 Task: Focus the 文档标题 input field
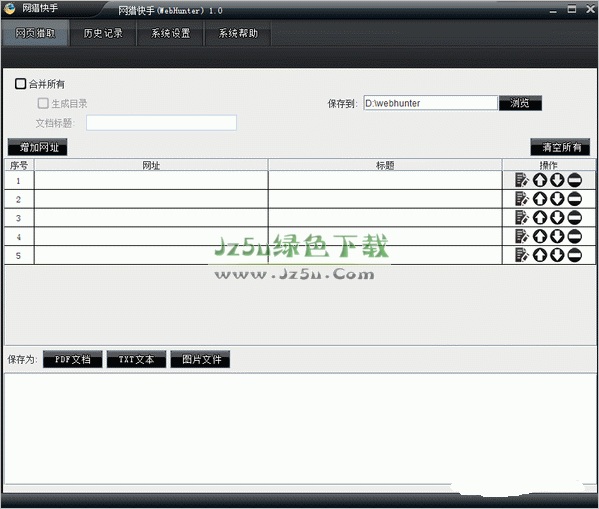click(x=161, y=123)
